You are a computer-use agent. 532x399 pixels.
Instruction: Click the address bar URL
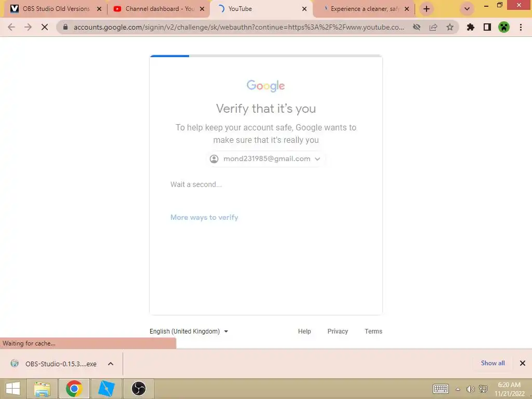pos(238,27)
